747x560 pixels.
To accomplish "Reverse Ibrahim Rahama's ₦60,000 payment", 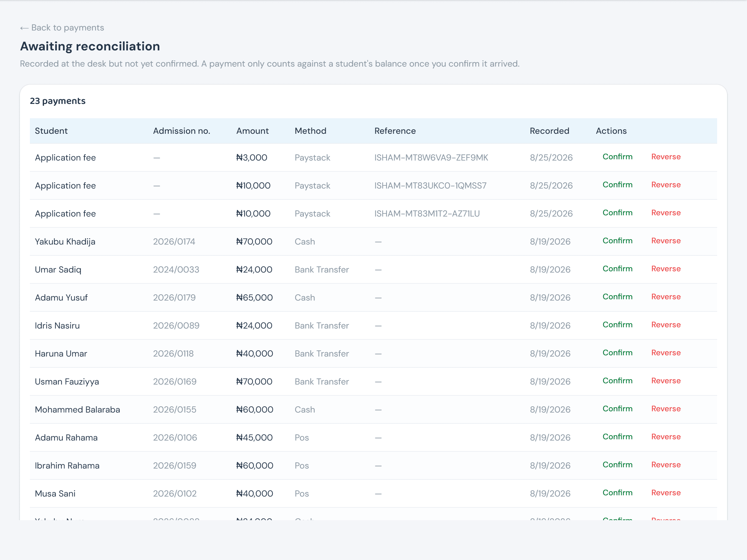I will 666,465.
